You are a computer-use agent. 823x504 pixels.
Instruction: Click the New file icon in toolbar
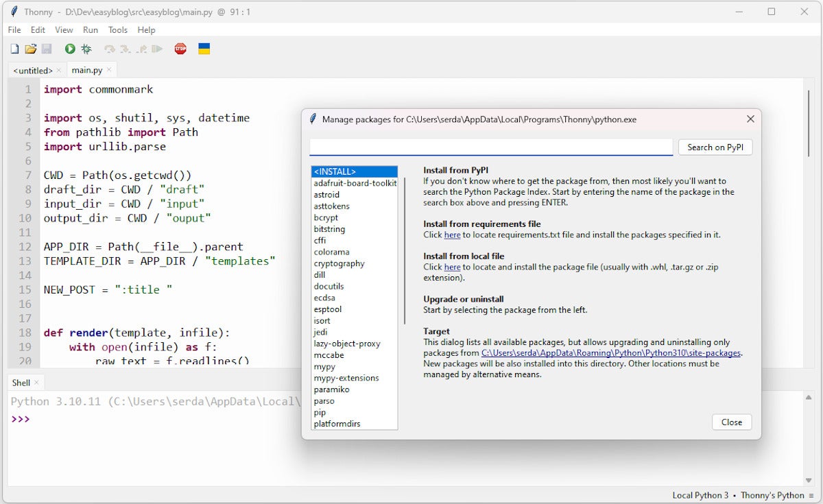tap(14, 49)
